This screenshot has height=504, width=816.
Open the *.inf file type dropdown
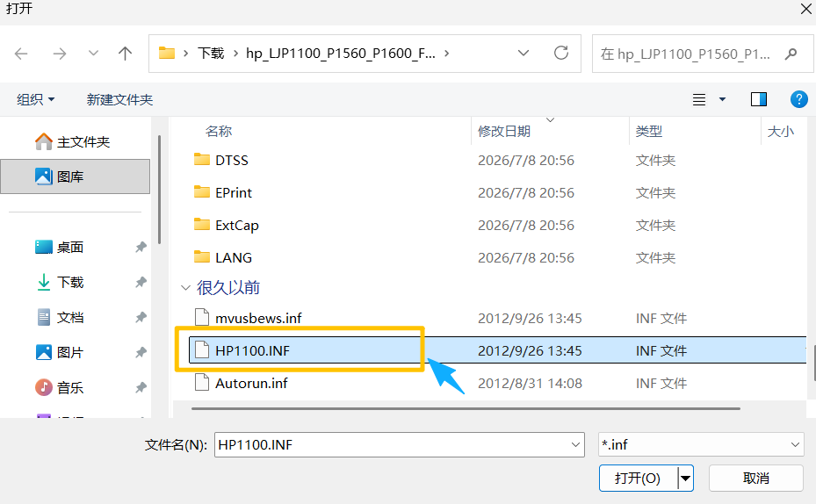(701, 444)
